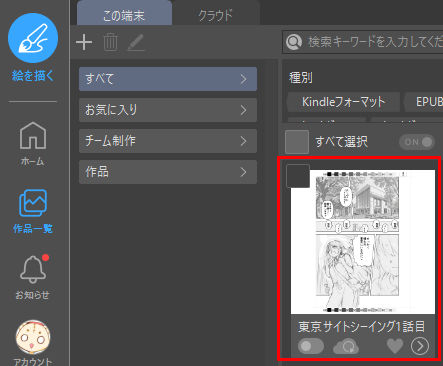This screenshot has height=366, width=443.
Task: Open the manga page thumbnail
Action: [x=363, y=242]
